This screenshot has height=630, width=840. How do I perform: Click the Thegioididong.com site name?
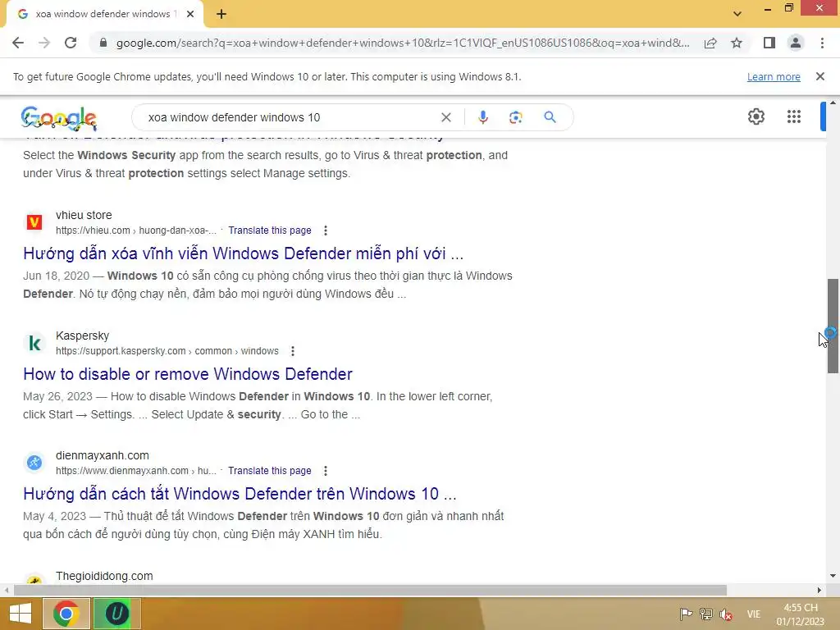tap(104, 576)
